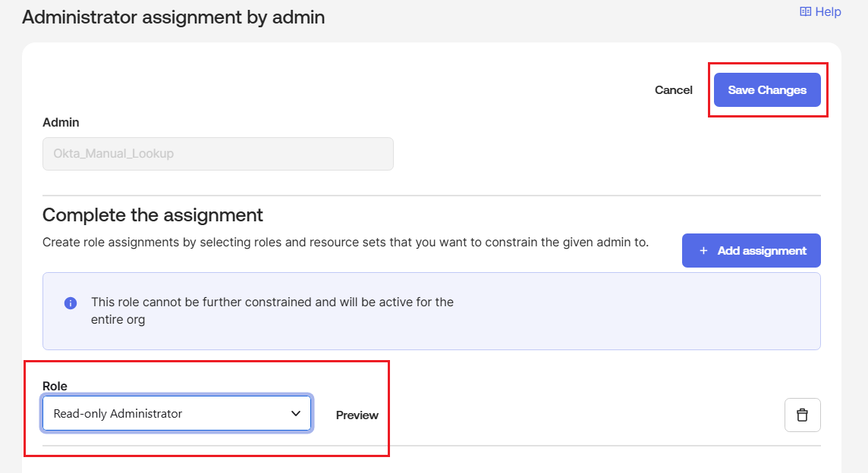This screenshot has height=473, width=868.
Task: Click the Admin field label
Action: click(61, 122)
